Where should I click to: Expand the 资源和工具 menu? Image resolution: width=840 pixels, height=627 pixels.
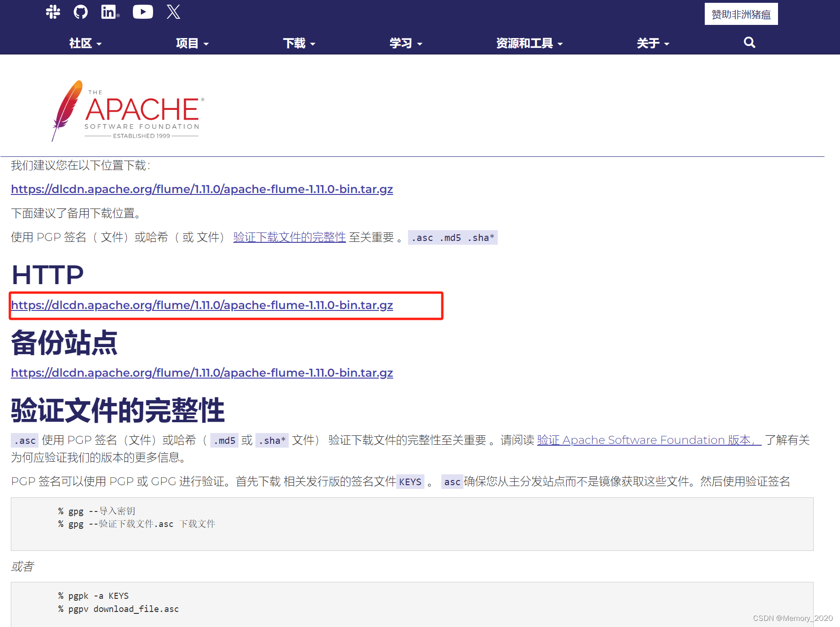pyautogui.click(x=529, y=43)
